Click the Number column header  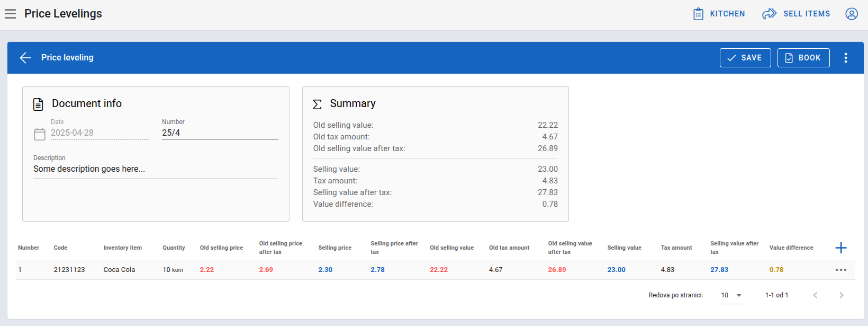point(29,248)
